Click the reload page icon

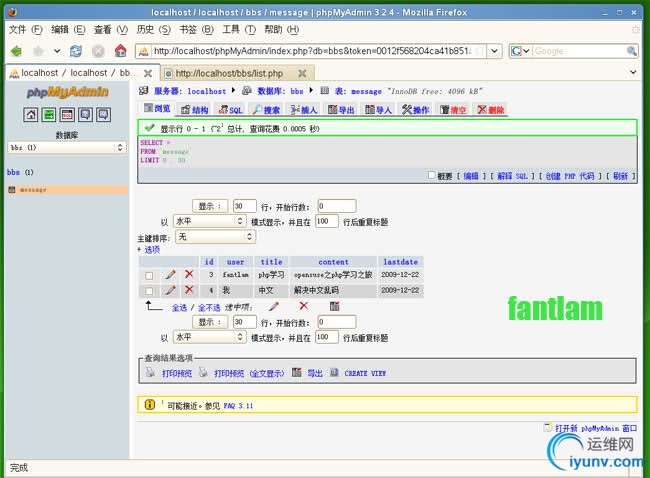75,51
